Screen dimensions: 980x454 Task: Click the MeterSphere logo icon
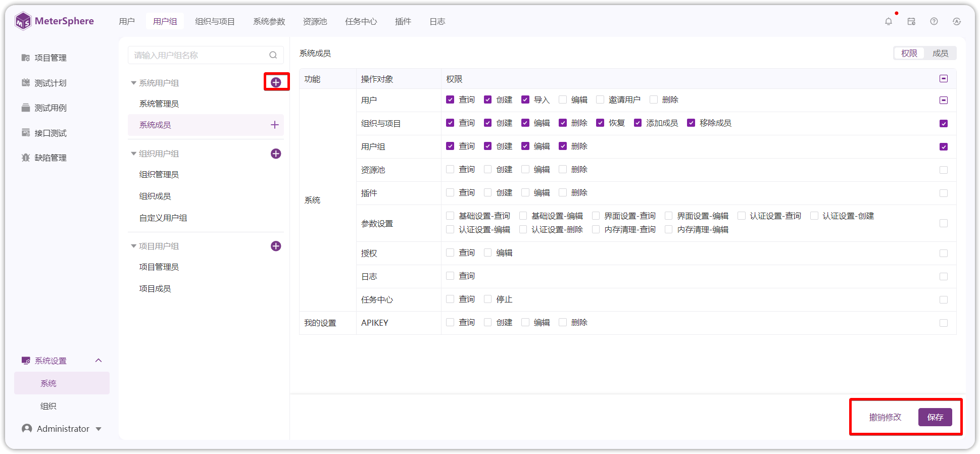pos(23,21)
